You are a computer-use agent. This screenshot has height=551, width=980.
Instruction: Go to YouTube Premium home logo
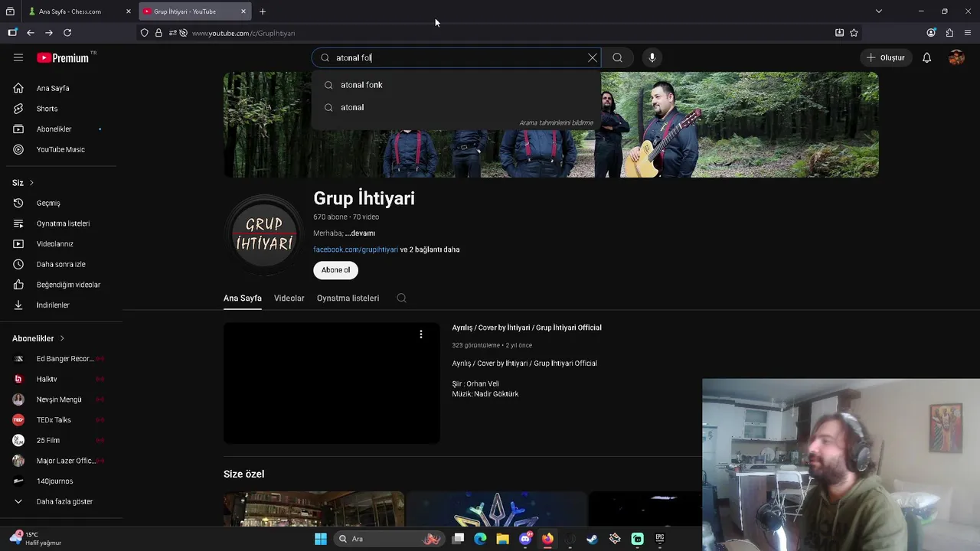point(63,57)
